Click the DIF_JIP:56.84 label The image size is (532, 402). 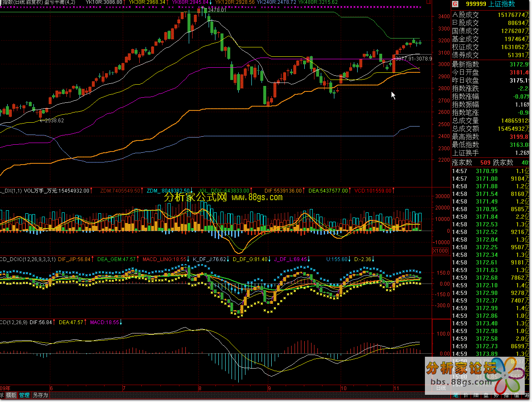tap(74, 259)
